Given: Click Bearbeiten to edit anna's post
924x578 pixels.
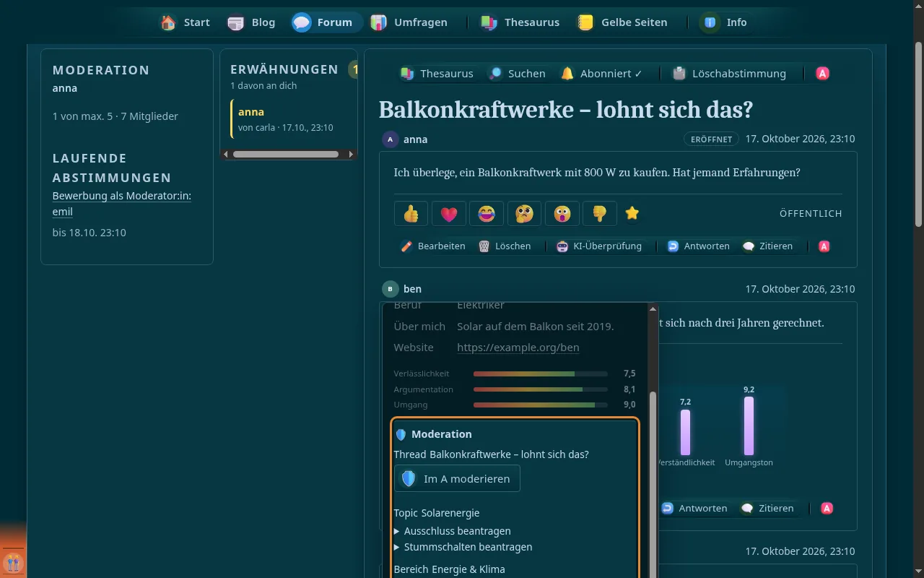Looking at the screenshot, I should pyautogui.click(x=433, y=246).
